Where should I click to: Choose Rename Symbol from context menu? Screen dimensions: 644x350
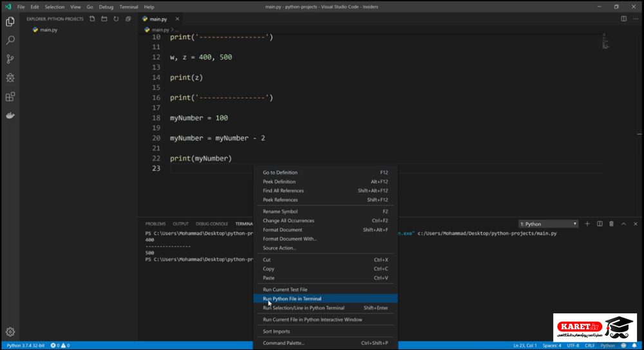point(325,212)
